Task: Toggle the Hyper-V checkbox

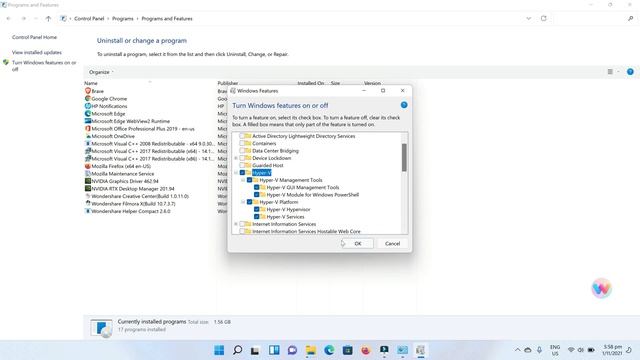Action: tap(242, 173)
